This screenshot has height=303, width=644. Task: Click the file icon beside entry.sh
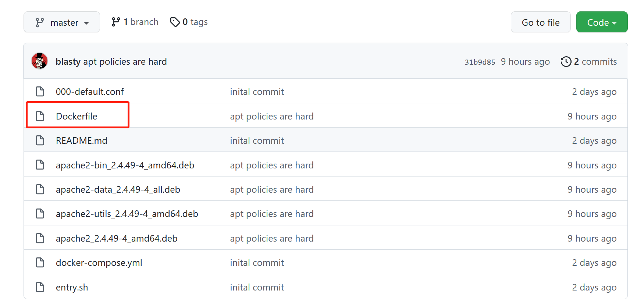click(x=40, y=287)
